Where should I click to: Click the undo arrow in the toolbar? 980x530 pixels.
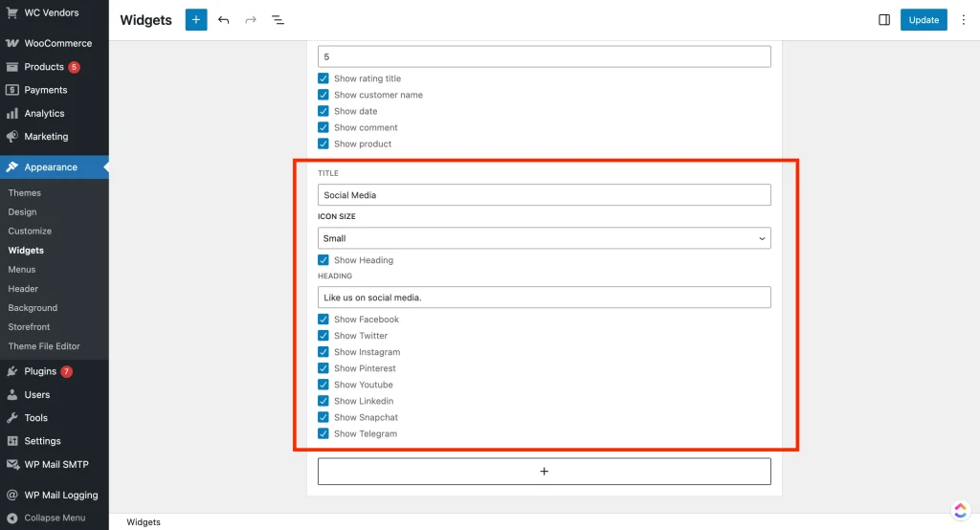224,20
